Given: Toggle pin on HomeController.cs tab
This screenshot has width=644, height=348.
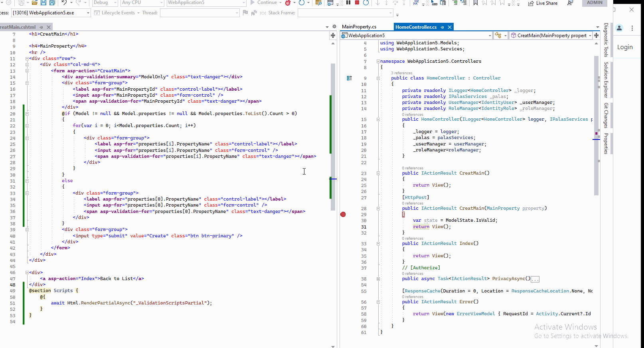Looking at the screenshot, I should [442, 27].
